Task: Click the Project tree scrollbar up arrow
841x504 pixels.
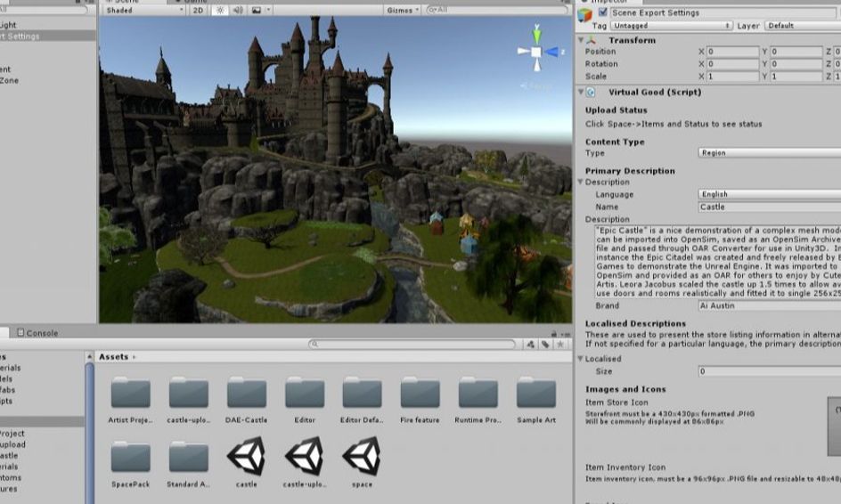Action: click(x=90, y=356)
